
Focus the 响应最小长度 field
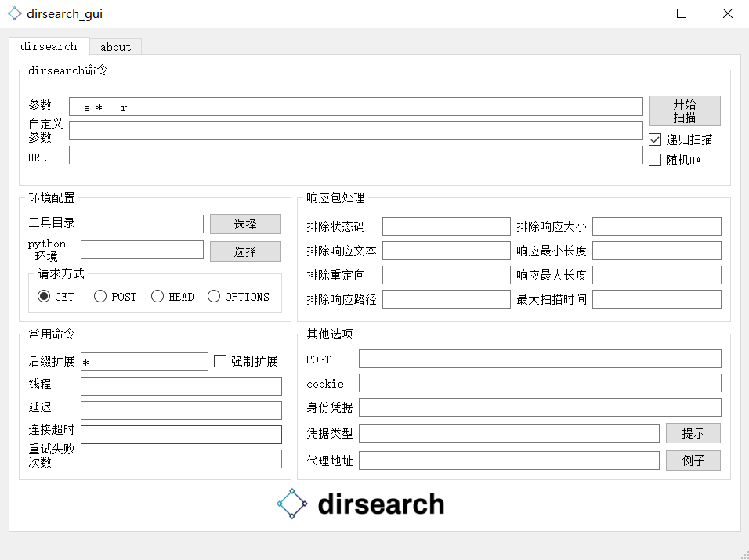tap(657, 251)
